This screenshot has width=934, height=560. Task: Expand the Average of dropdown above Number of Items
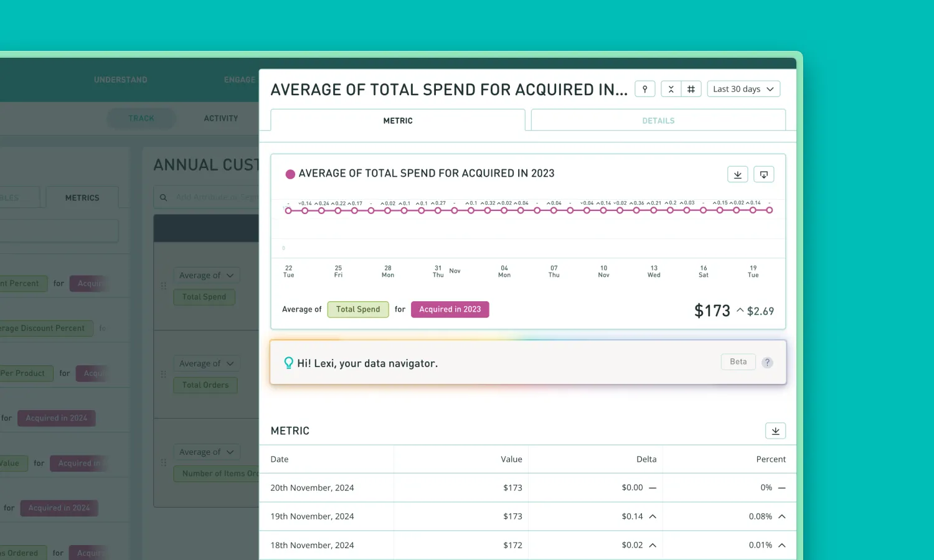(206, 452)
